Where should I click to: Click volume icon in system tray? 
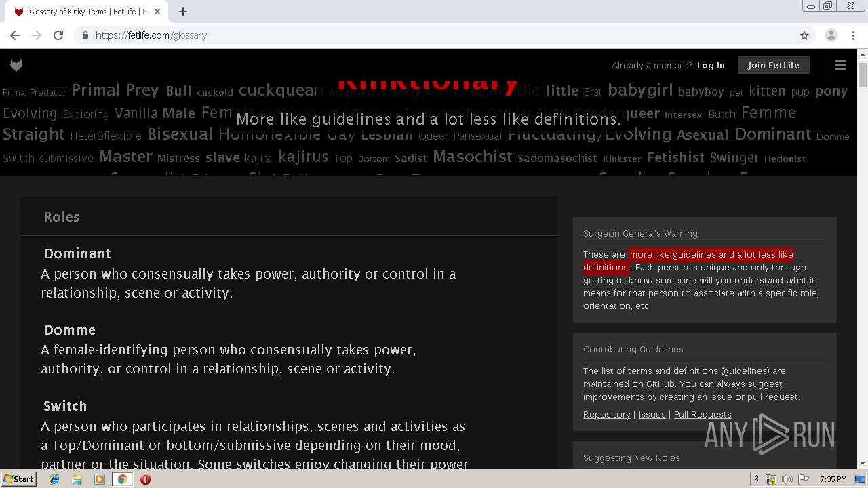(787, 479)
